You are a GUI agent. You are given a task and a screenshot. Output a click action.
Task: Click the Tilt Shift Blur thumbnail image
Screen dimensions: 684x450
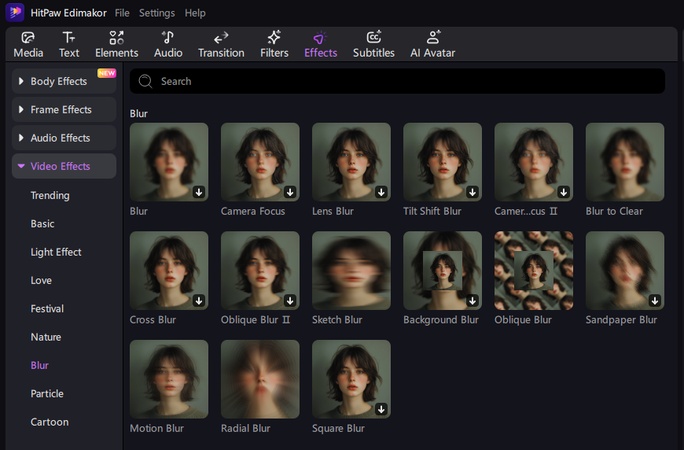(x=442, y=162)
